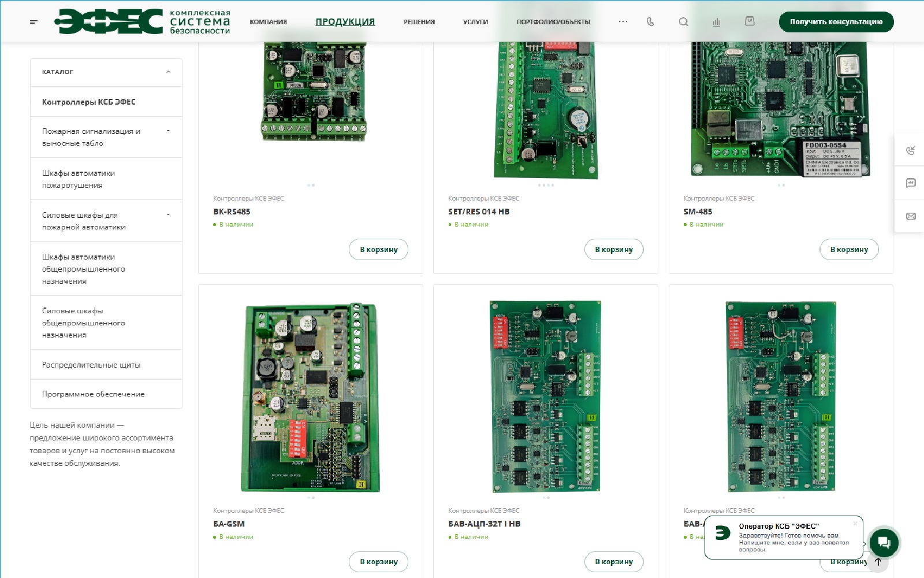The height and width of the screenshot is (578, 924).
Task: Open Силовые шкафы для пожарной автоматики category
Action: 84,221
